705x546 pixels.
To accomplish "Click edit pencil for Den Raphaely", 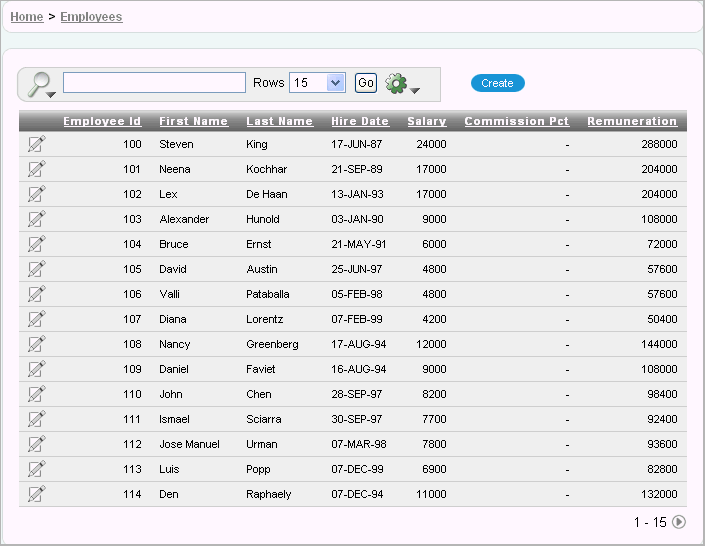I will 37,494.
